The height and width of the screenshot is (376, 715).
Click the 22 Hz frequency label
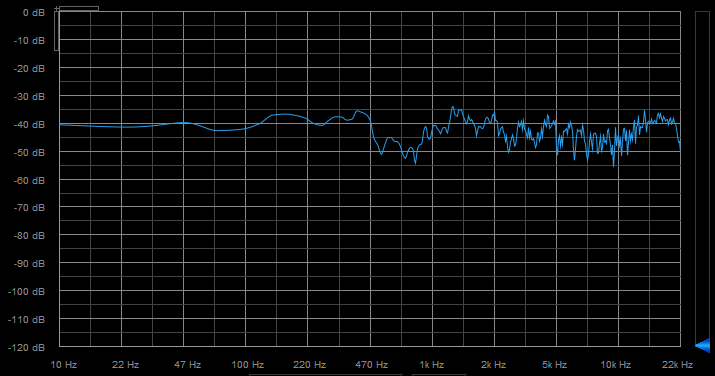125,365
